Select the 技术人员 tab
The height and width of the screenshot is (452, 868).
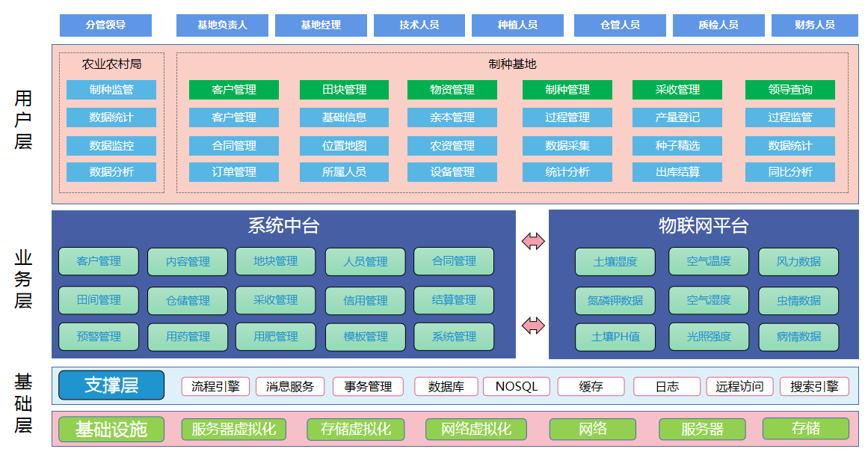419,25
